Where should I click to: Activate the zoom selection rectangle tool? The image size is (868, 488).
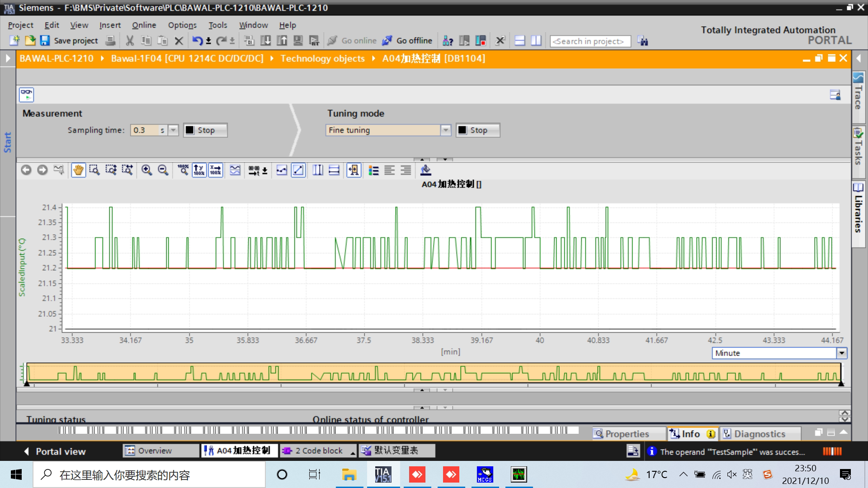coord(94,170)
